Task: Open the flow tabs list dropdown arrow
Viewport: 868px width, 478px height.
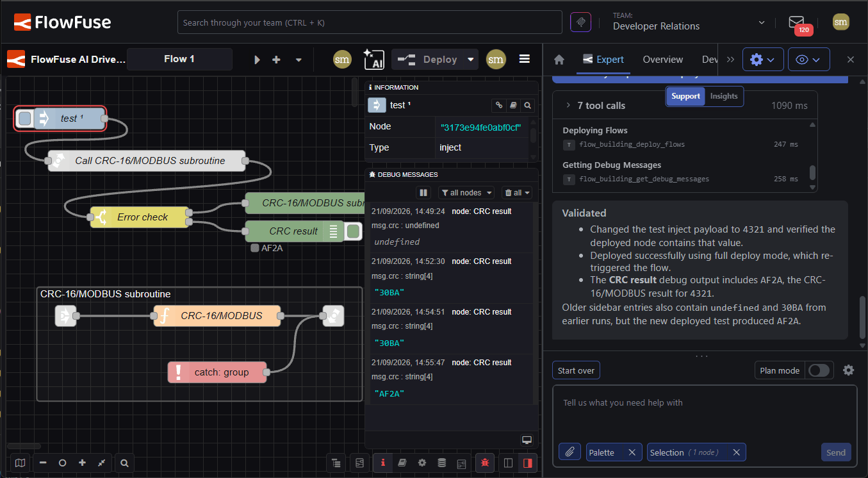Action: click(x=299, y=60)
